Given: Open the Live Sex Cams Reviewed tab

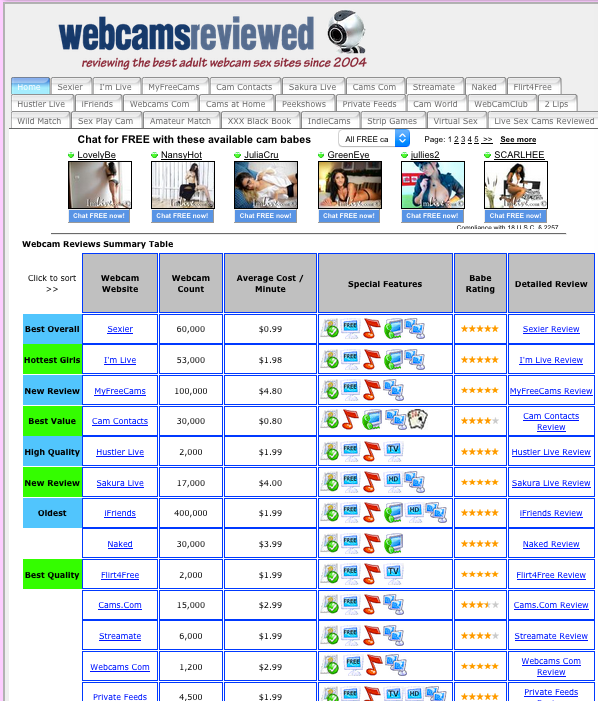Looking at the screenshot, I should pyautogui.click(x=544, y=121).
